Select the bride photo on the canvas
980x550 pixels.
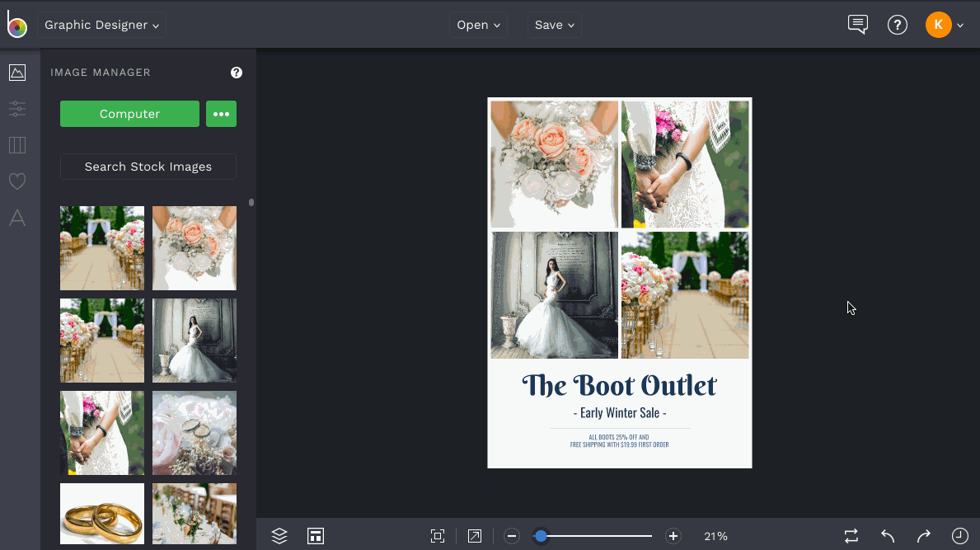[x=555, y=295]
